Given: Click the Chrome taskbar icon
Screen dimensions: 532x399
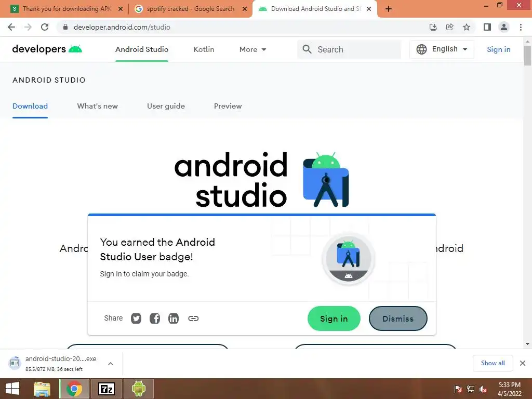Looking at the screenshot, I should (74, 389).
